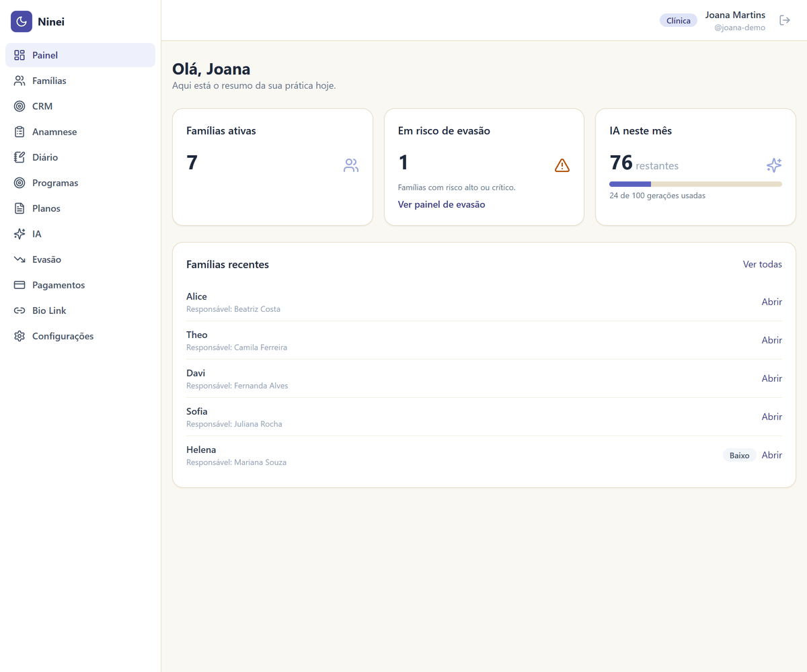
Task: Click the name Alice in the list
Action: pos(196,296)
